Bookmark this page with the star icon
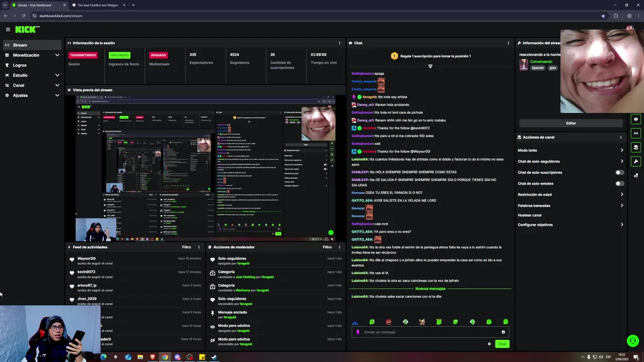644x362 pixels. 603,16
